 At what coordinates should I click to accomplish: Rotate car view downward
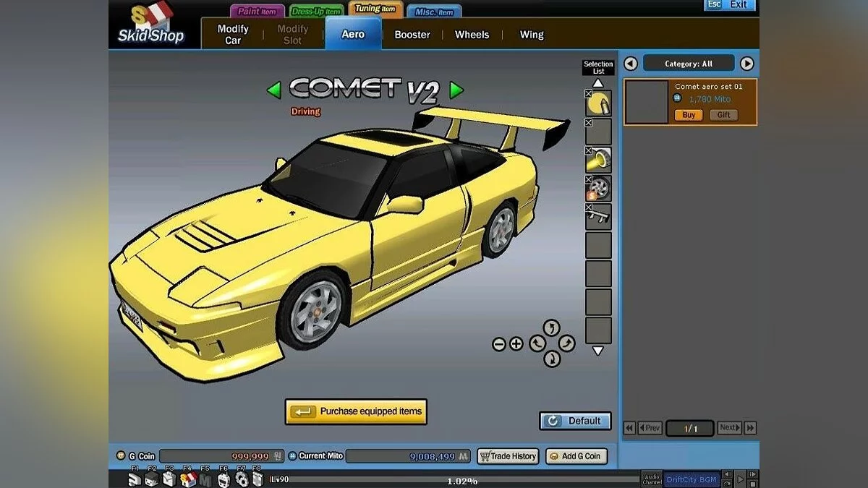[552, 359]
